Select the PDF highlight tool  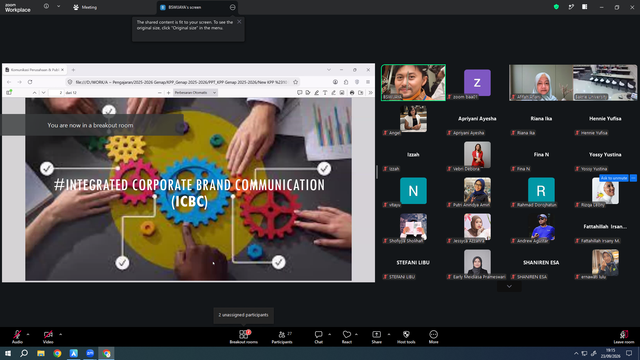click(316, 93)
